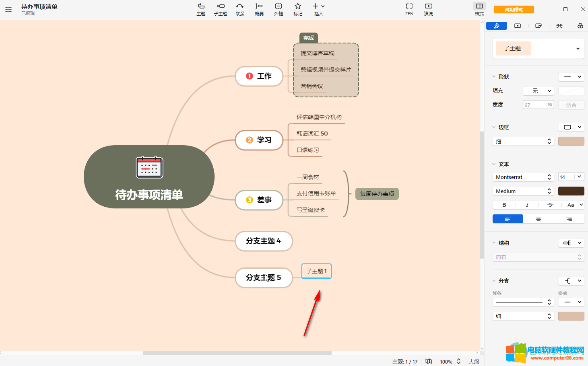Select the 子主题 1 node

coord(317,271)
